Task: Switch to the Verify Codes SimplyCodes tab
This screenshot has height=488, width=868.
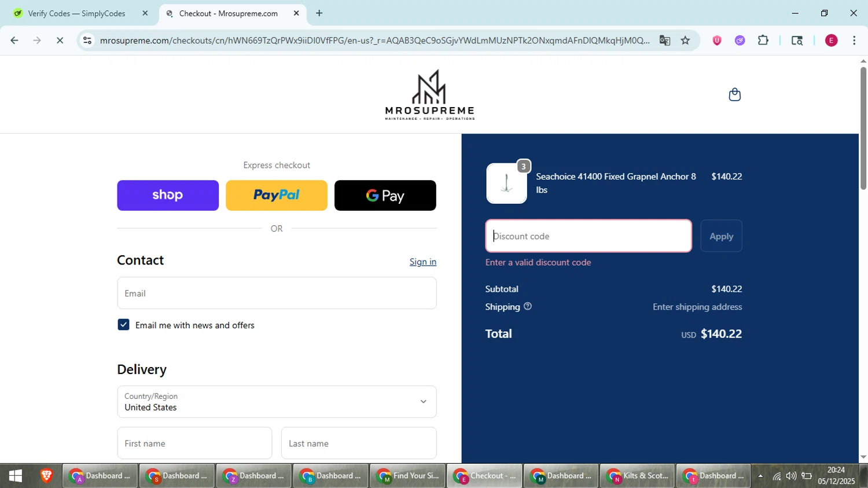Action: 77,13
